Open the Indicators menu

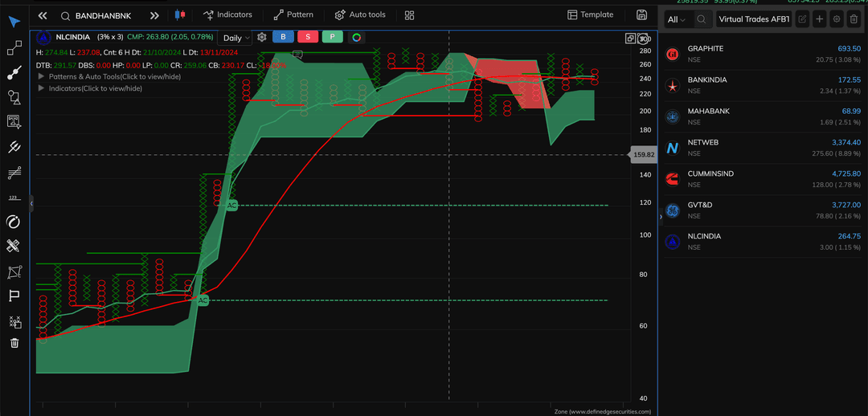[227, 14]
